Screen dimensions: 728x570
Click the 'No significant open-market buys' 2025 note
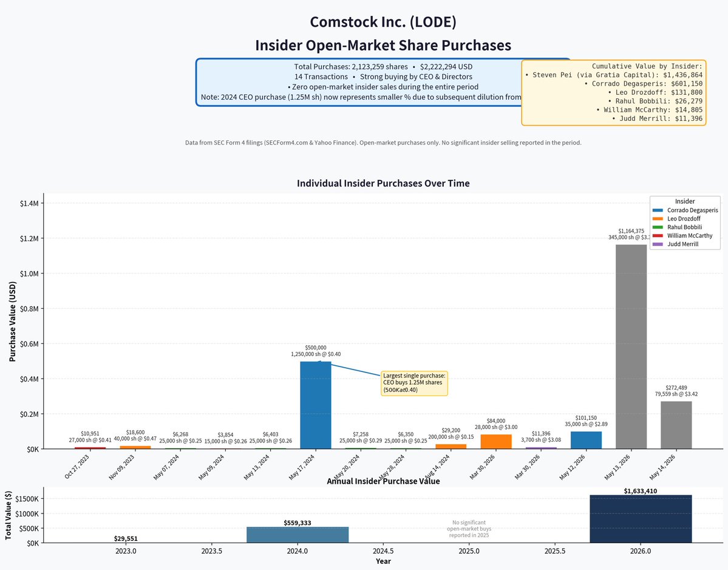(469, 529)
